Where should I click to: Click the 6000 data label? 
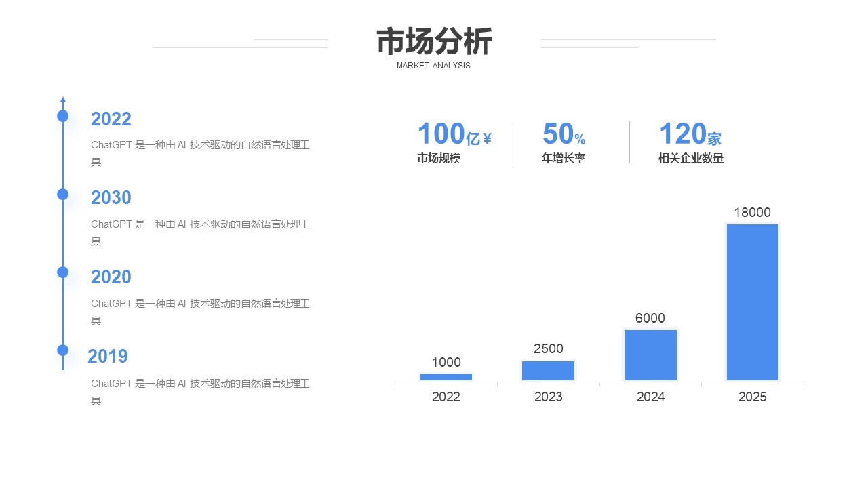pos(650,319)
